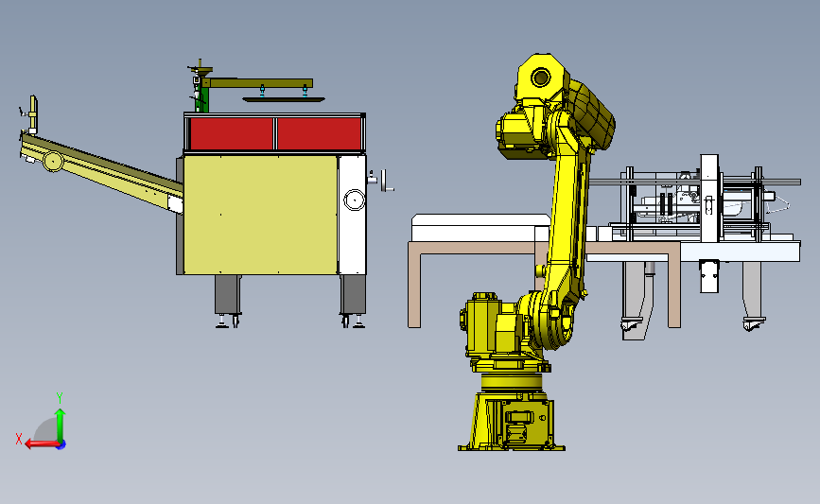Screen dimensions: 820x504
Task: Select the cabinet's left gray leg
Action: (x=228, y=294)
